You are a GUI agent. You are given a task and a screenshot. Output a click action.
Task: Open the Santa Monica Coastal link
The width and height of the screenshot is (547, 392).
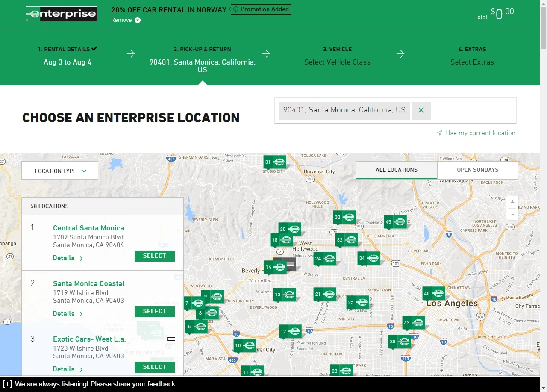click(89, 284)
